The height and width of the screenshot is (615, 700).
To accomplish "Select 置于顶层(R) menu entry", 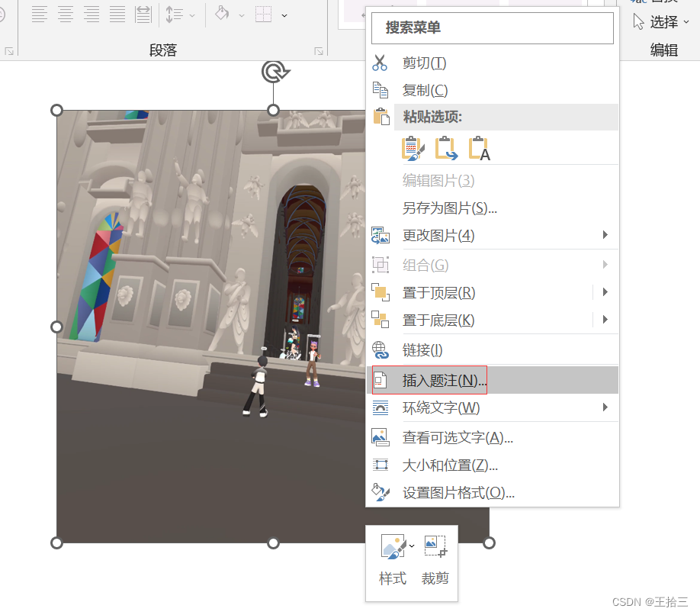I will 493,293.
